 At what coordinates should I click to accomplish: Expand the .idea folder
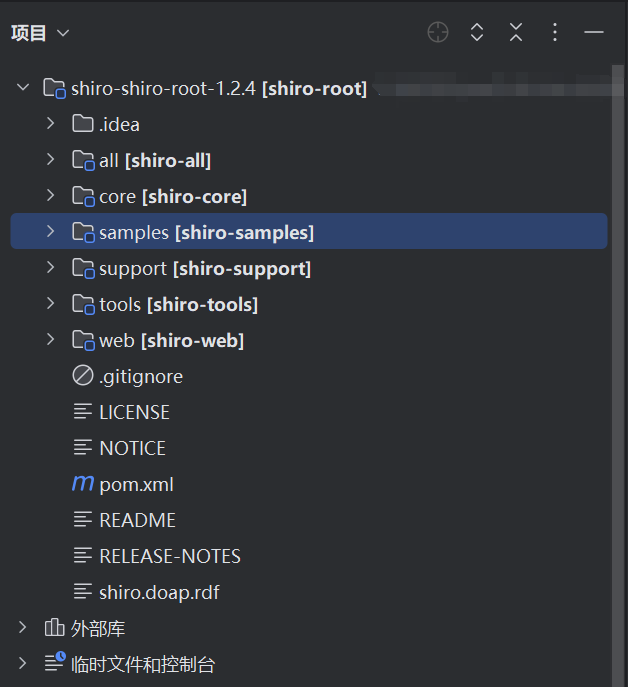[x=51, y=124]
